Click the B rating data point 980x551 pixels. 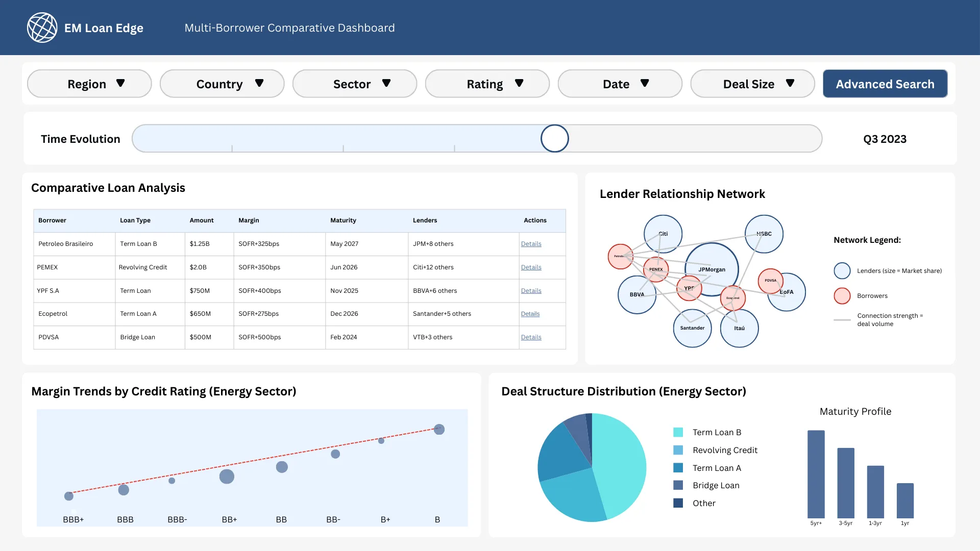[x=439, y=430]
